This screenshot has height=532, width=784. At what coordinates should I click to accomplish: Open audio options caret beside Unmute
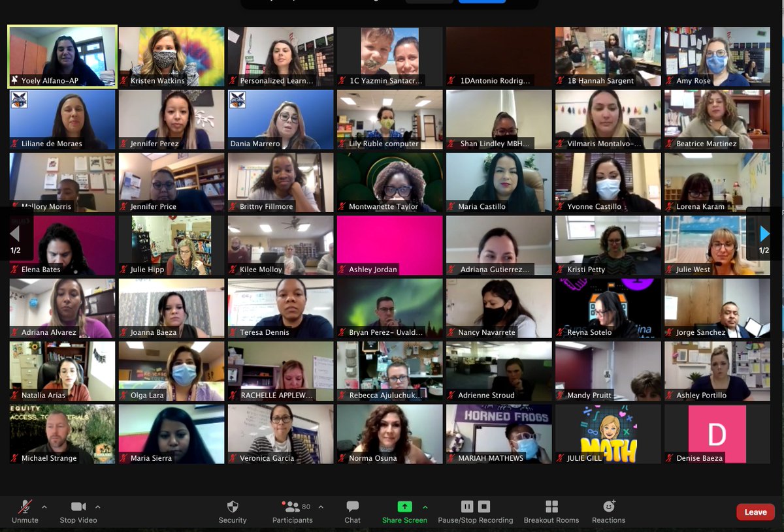[44, 507]
